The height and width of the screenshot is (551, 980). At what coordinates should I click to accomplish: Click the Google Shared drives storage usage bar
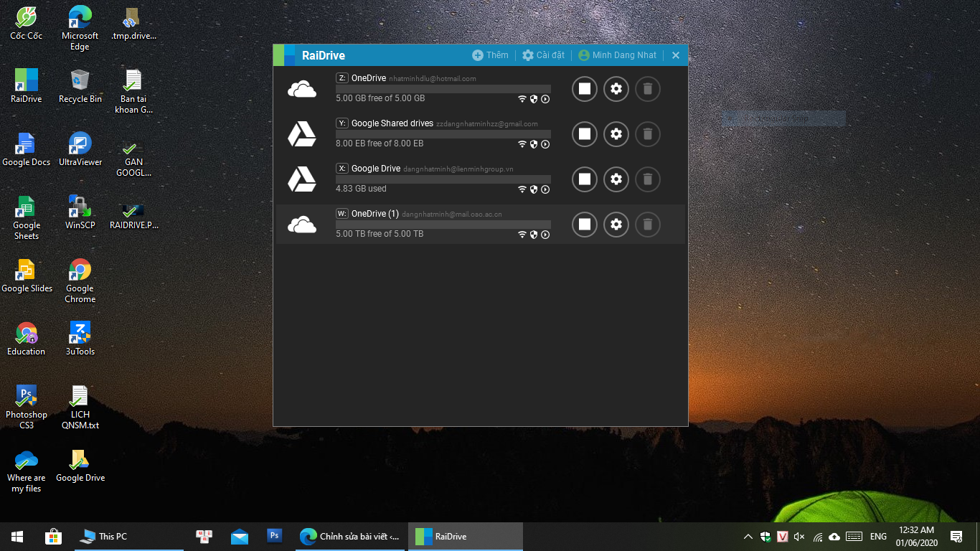[x=443, y=134]
